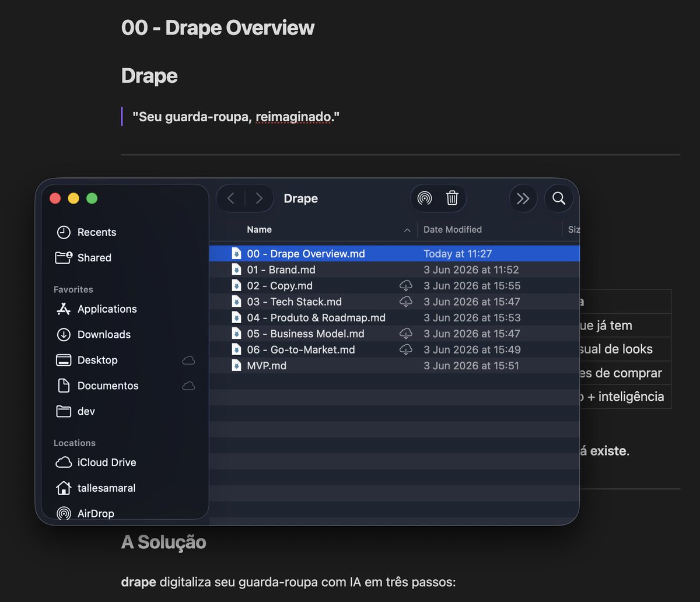The height and width of the screenshot is (602, 700).
Task: Click iCloud download icon for 05 - Business Model.md
Action: coord(405,334)
